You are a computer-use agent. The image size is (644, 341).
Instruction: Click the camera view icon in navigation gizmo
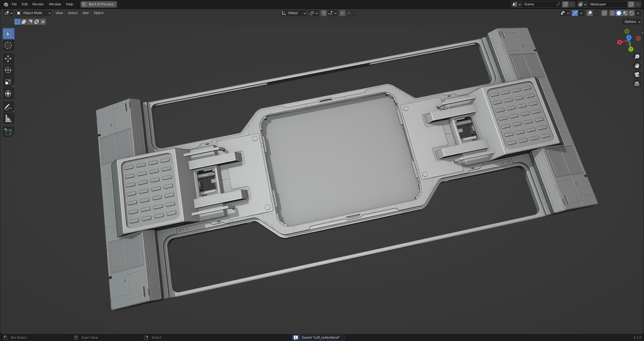pos(637,74)
